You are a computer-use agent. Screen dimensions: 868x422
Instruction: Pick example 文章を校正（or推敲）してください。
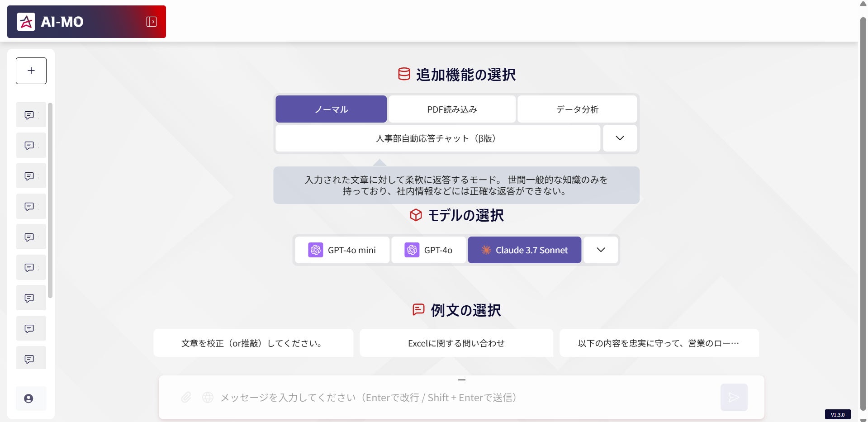[x=253, y=343]
